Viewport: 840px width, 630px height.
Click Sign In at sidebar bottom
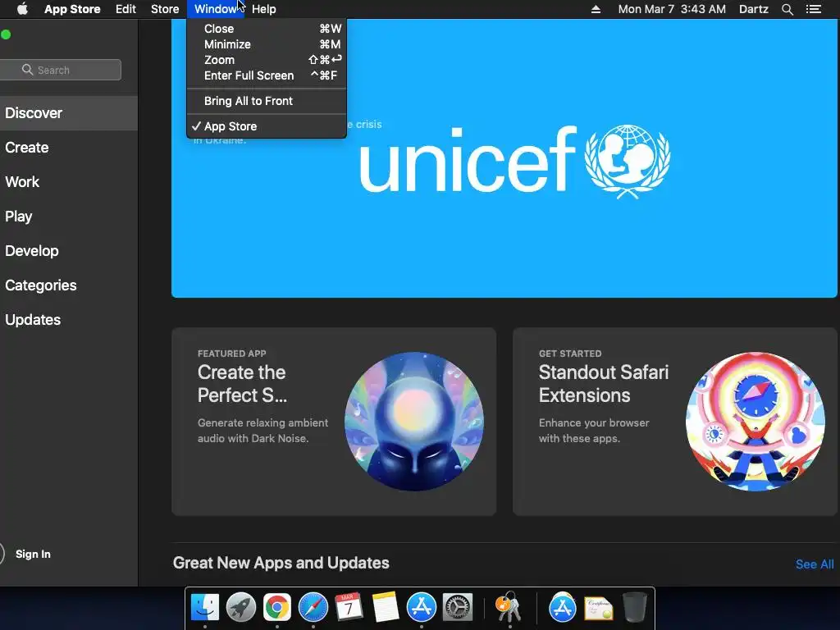(x=33, y=554)
